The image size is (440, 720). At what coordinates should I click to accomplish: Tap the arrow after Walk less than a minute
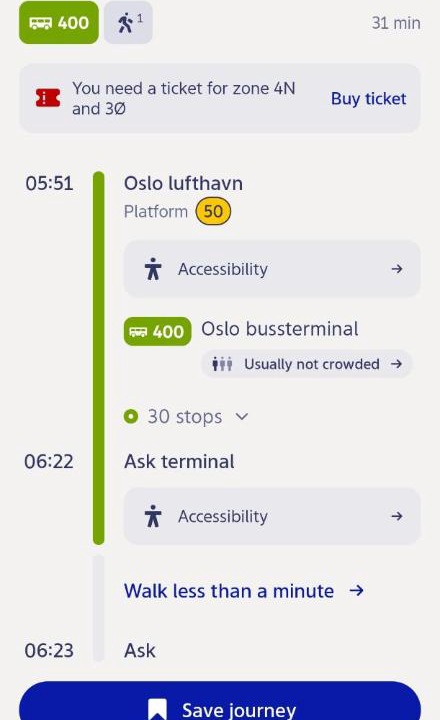click(356, 591)
